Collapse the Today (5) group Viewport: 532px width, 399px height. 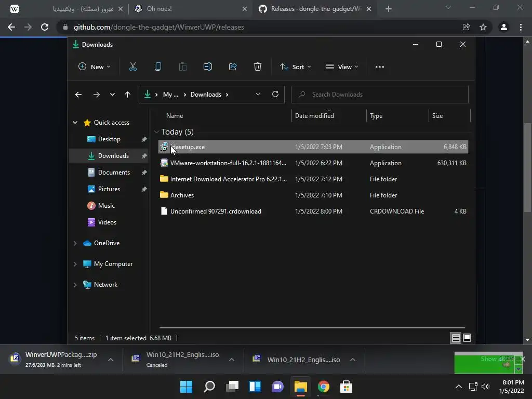point(156,131)
